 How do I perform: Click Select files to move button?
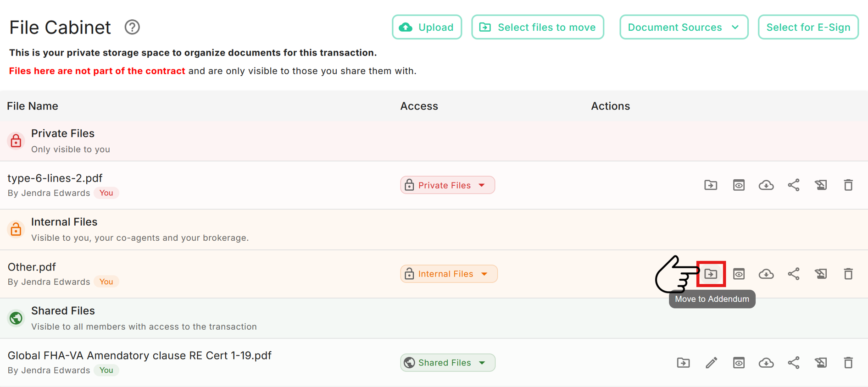[538, 27]
